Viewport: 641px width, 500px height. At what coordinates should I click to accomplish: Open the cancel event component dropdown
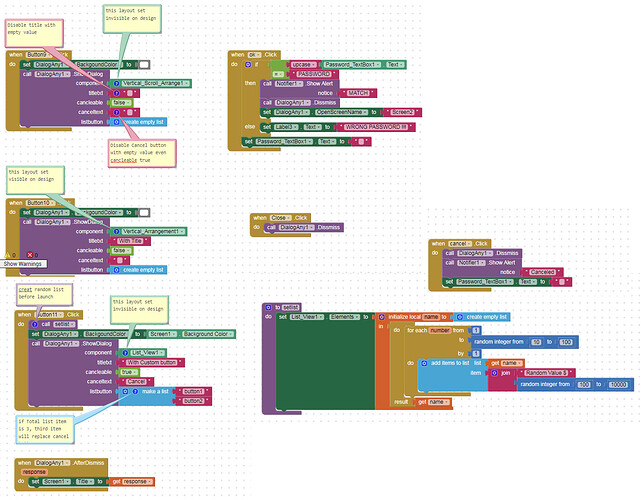click(x=460, y=244)
